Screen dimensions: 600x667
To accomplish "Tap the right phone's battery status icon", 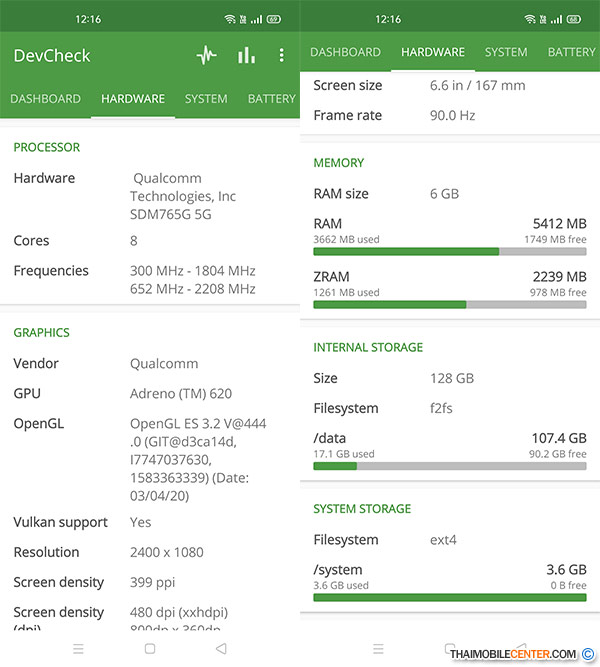I will 572,19.
